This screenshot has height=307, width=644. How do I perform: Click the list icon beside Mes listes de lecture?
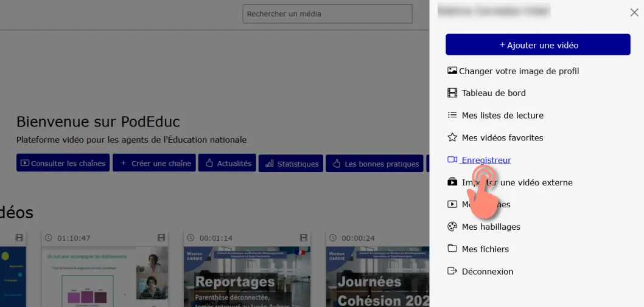(x=452, y=115)
